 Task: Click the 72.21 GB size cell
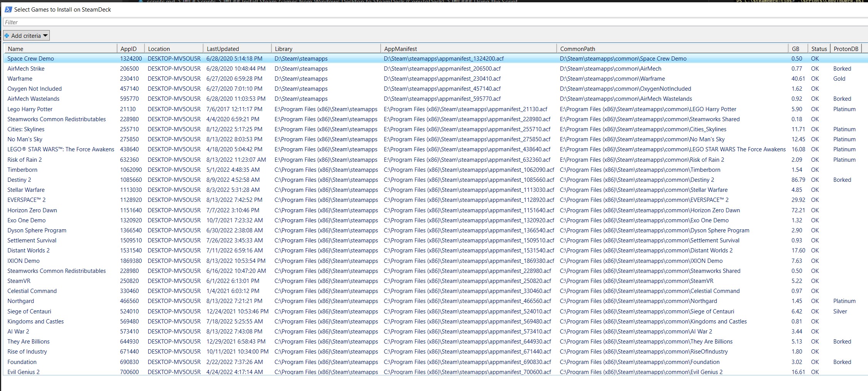pyautogui.click(x=799, y=210)
